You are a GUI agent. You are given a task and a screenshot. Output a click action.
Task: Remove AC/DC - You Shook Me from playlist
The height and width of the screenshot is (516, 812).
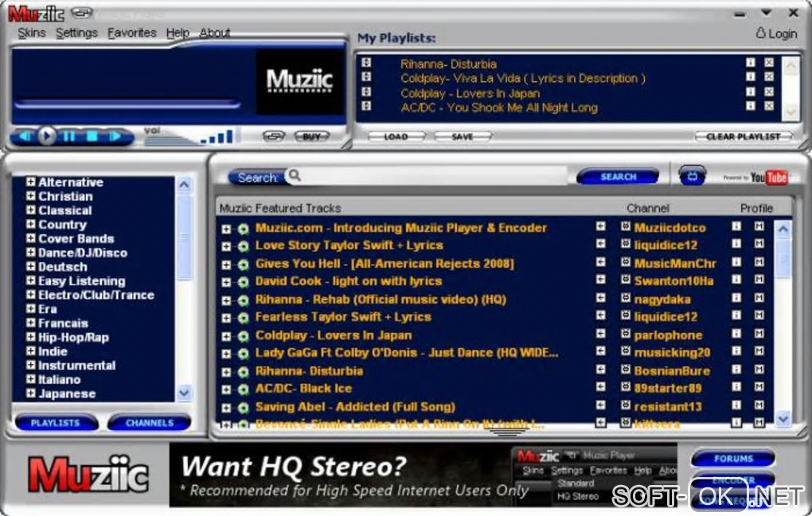tap(769, 106)
